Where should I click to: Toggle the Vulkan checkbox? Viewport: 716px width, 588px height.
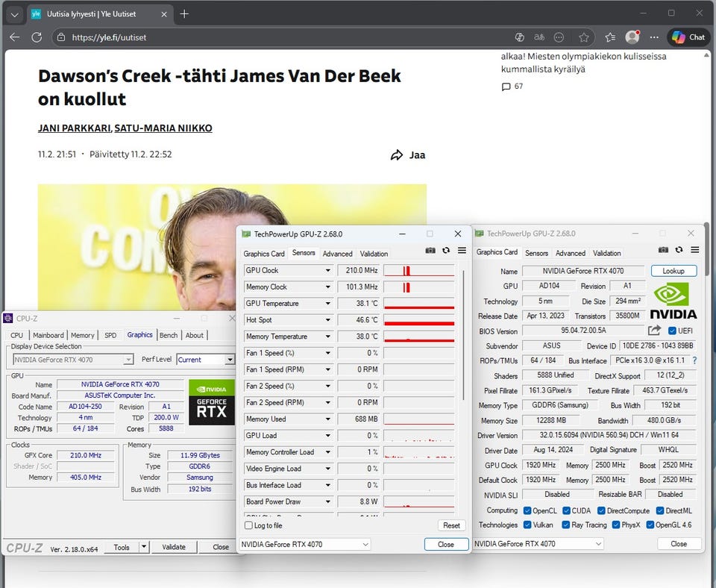click(527, 525)
